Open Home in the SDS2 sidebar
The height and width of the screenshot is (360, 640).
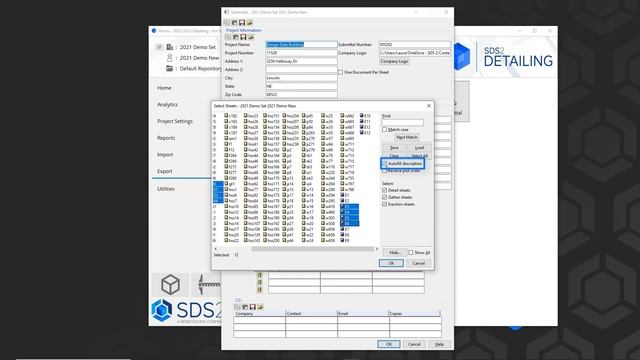click(x=164, y=88)
